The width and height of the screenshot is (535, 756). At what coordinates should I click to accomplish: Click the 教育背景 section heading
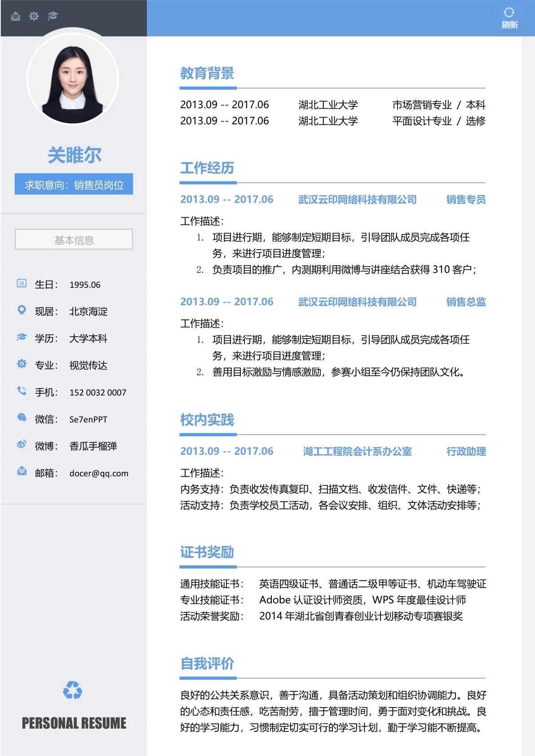pos(207,73)
